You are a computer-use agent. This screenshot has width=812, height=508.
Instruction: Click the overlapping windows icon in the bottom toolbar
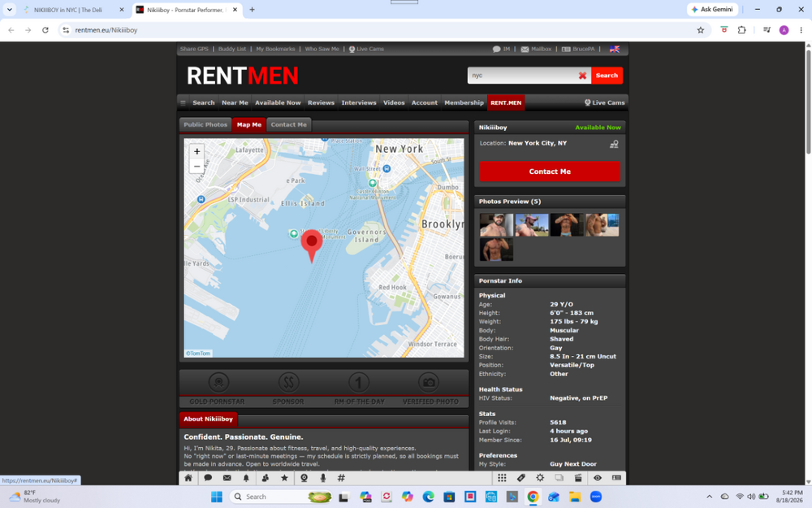tap(559, 478)
